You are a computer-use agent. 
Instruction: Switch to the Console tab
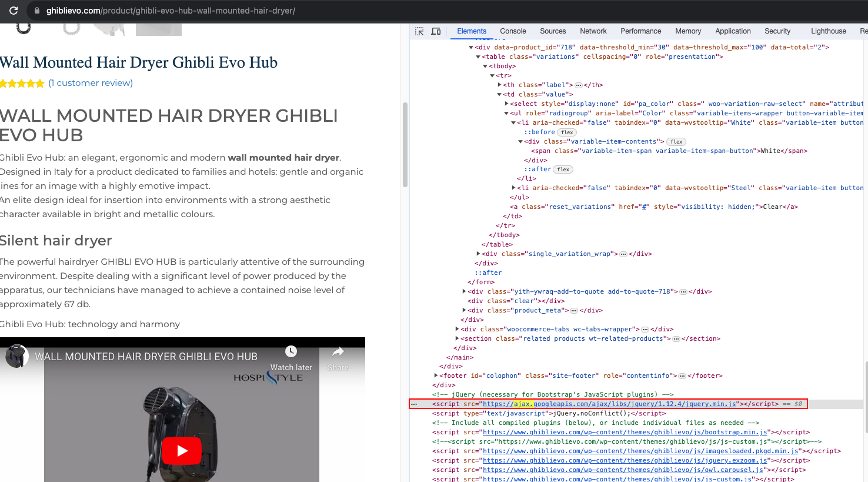(x=513, y=31)
